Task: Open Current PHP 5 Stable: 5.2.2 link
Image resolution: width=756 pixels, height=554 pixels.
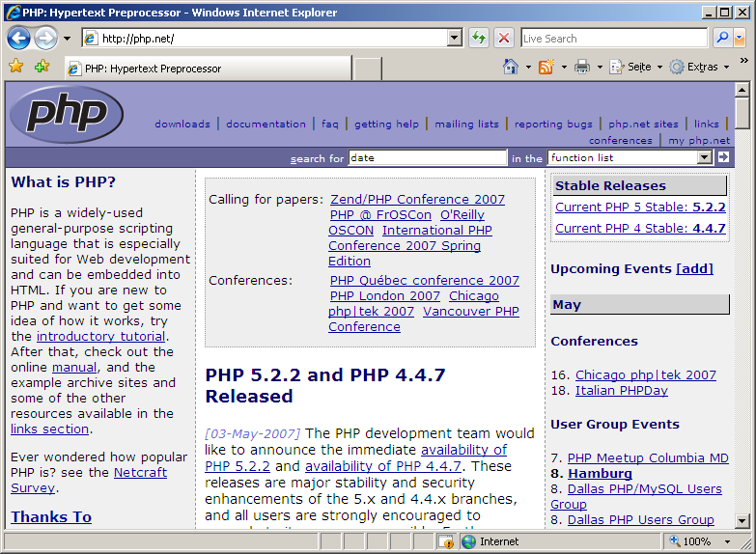Action: coord(640,207)
